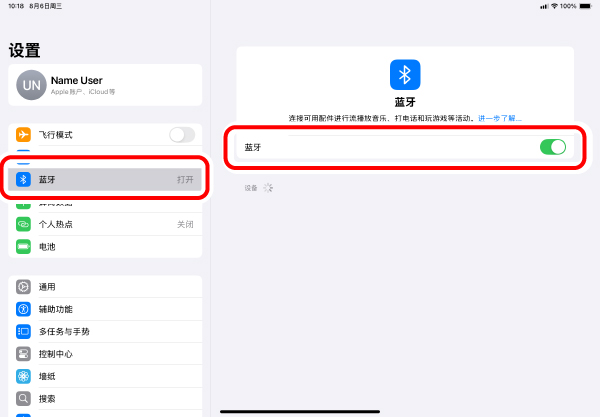This screenshot has height=417, width=600.
Task: Tap the Control Center (控制中心) icon
Action: [x=24, y=354]
